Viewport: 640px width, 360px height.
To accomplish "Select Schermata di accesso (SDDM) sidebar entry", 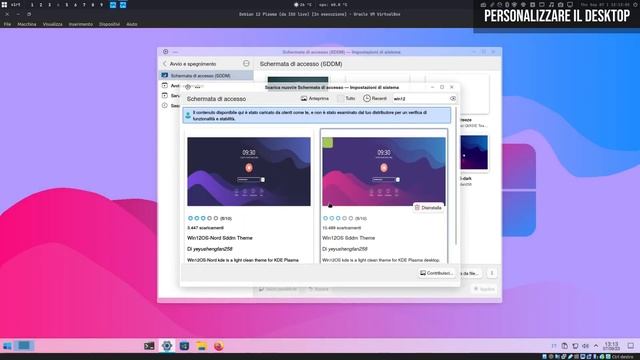I will pyautogui.click(x=206, y=76).
